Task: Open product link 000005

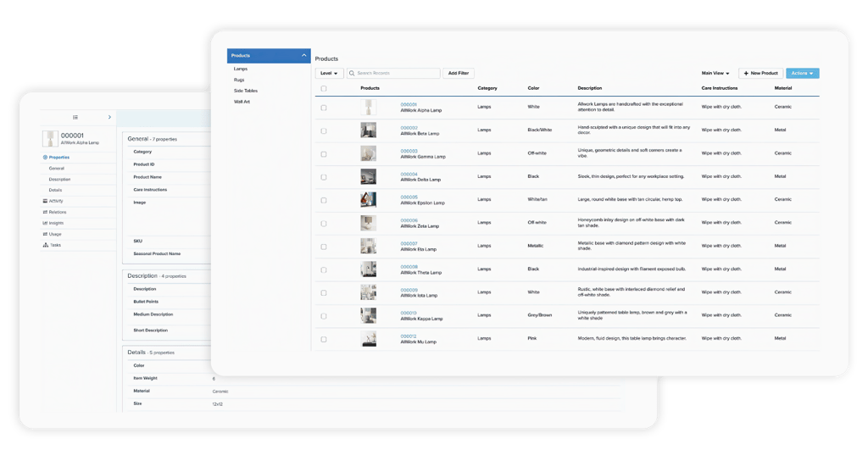Action: pos(409,197)
